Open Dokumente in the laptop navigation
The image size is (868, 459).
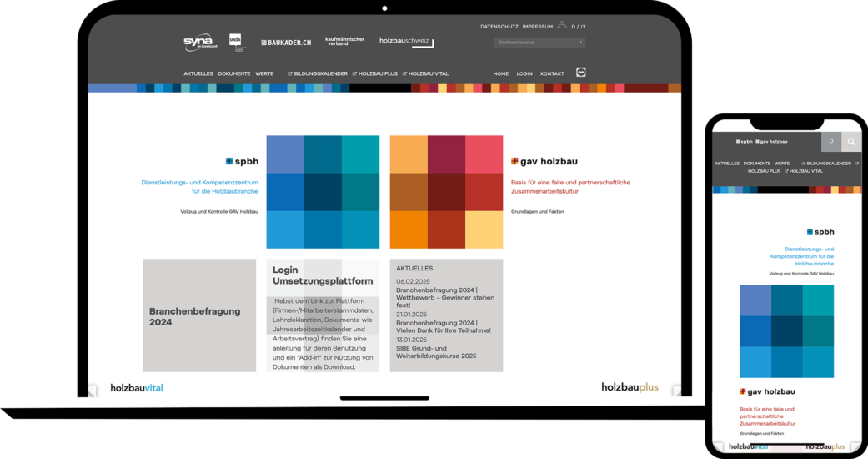pyautogui.click(x=234, y=73)
